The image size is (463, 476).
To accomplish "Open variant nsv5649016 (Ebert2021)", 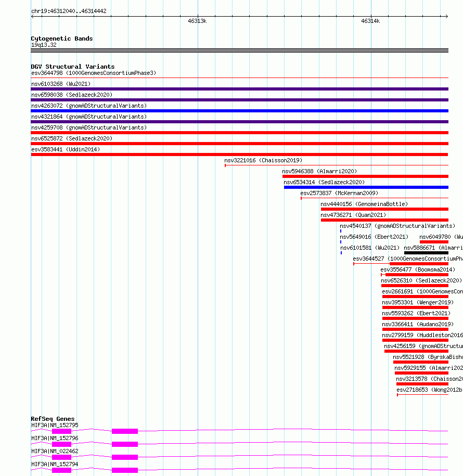I will 374,237.
